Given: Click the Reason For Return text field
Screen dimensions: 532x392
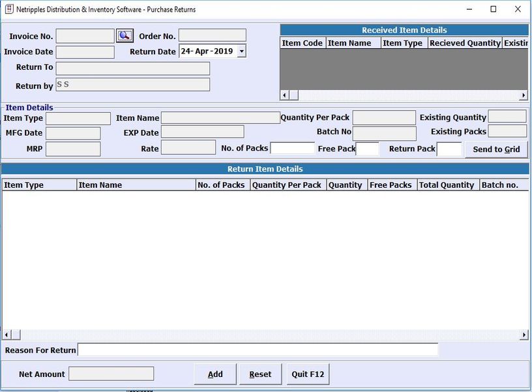Looking at the screenshot, I should point(258,350).
